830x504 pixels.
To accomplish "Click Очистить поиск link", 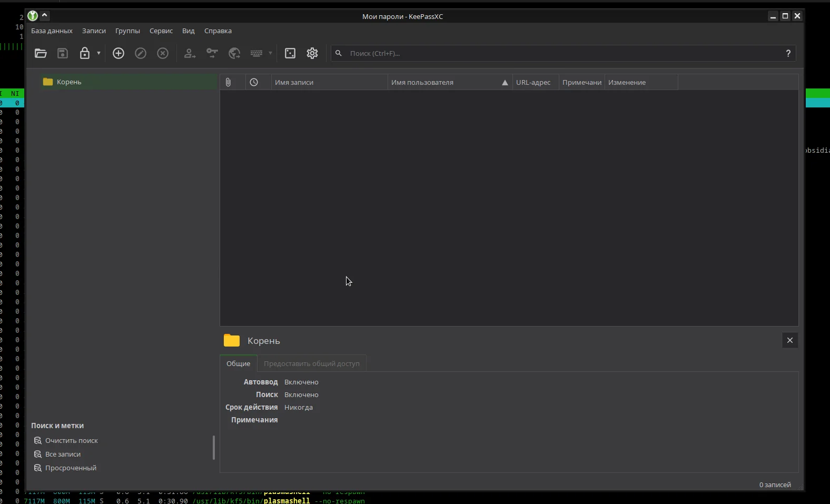I will point(72,440).
